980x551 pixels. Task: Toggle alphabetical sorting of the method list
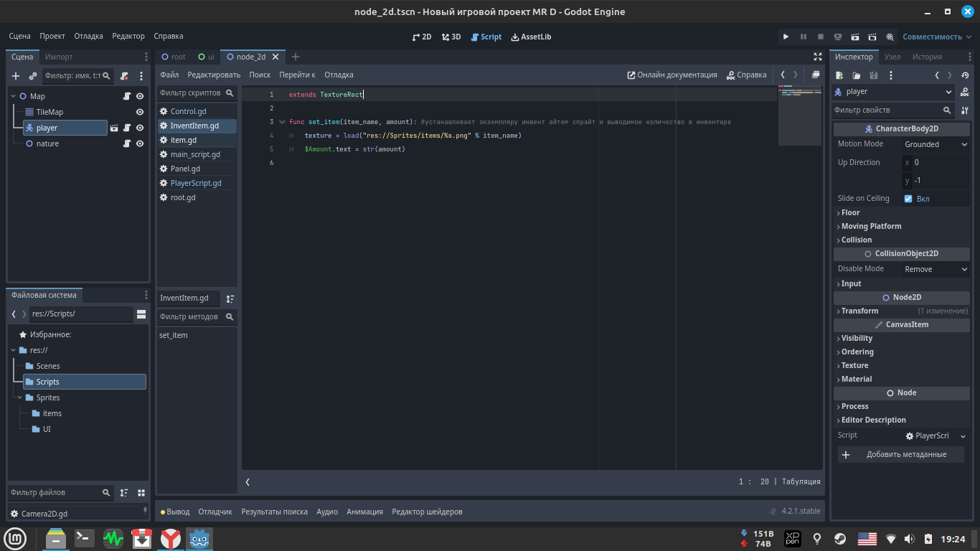(x=230, y=298)
